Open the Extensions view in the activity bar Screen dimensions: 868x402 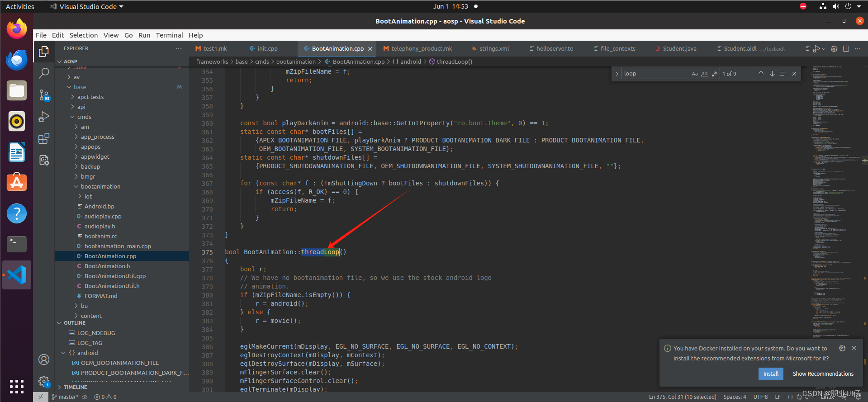[x=44, y=138]
